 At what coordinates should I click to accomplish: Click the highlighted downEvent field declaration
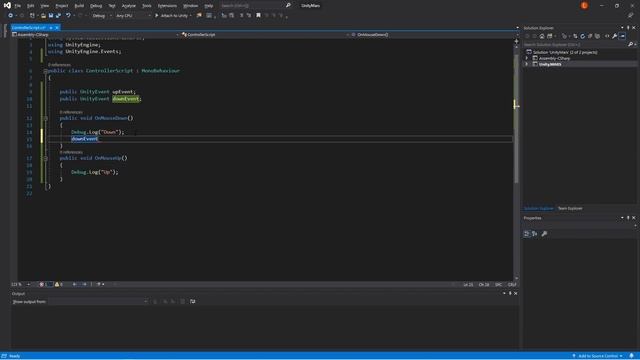click(x=126, y=99)
